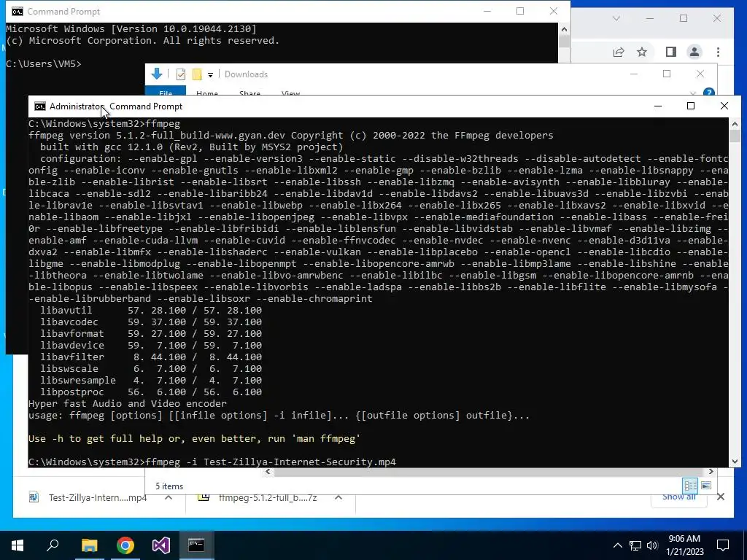Click right arrow of Explorer horizontal scrollbar
747x560 pixels.
pyautogui.click(x=711, y=472)
